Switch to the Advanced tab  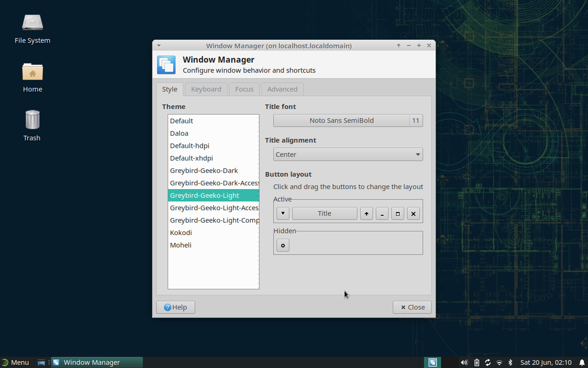point(282,89)
